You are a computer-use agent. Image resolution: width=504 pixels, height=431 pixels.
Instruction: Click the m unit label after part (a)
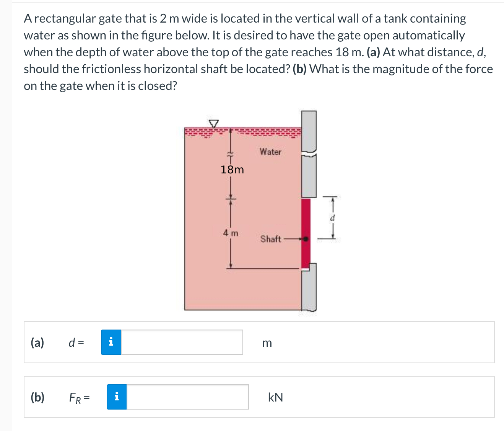click(x=267, y=343)
